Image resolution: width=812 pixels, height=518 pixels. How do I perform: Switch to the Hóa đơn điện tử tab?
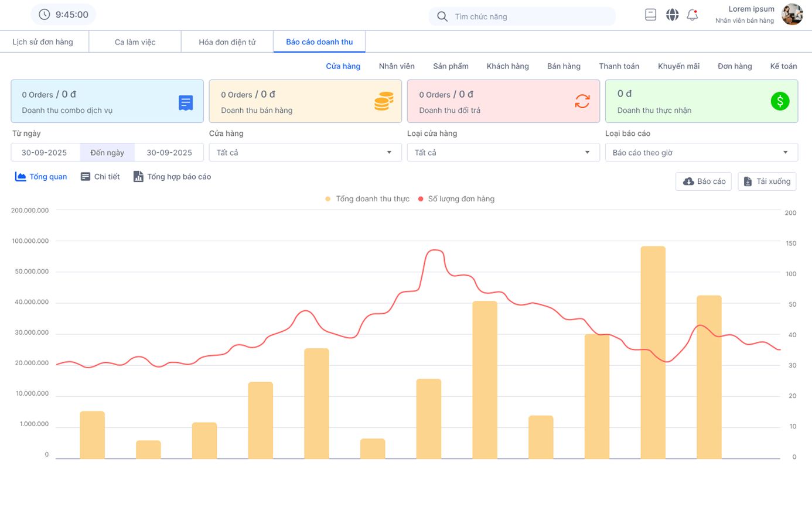tap(227, 42)
